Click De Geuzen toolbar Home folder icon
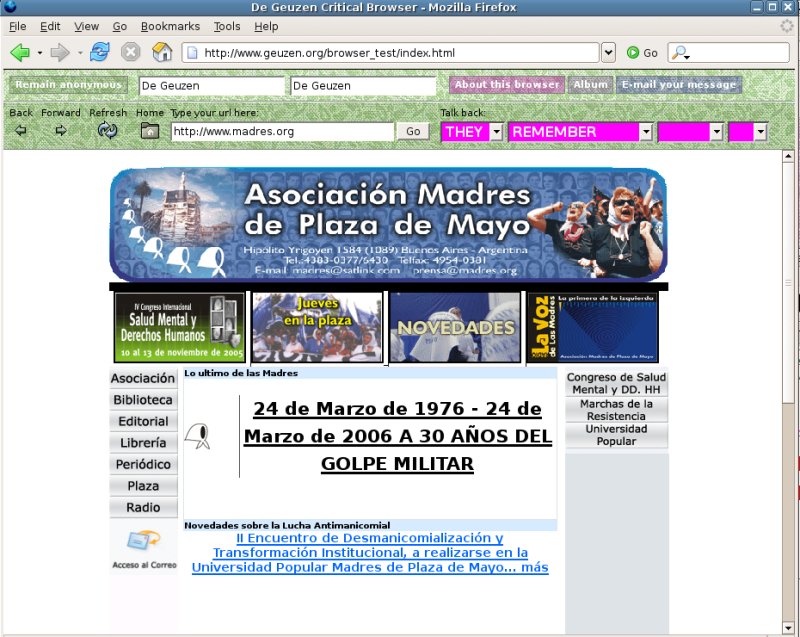The width and height of the screenshot is (800, 637). coord(149,131)
